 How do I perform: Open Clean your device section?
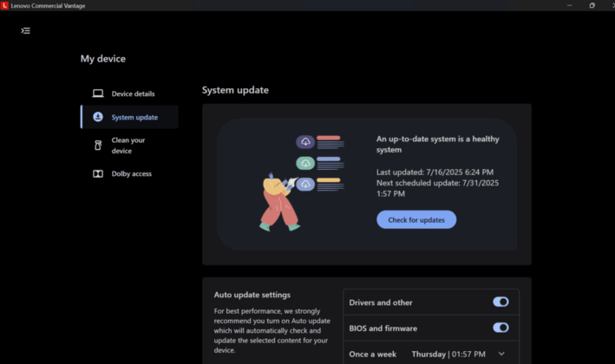pyautogui.click(x=129, y=146)
